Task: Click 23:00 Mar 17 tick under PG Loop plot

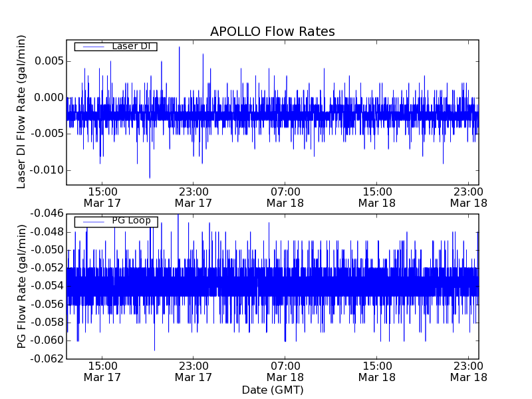Action: 194,371
